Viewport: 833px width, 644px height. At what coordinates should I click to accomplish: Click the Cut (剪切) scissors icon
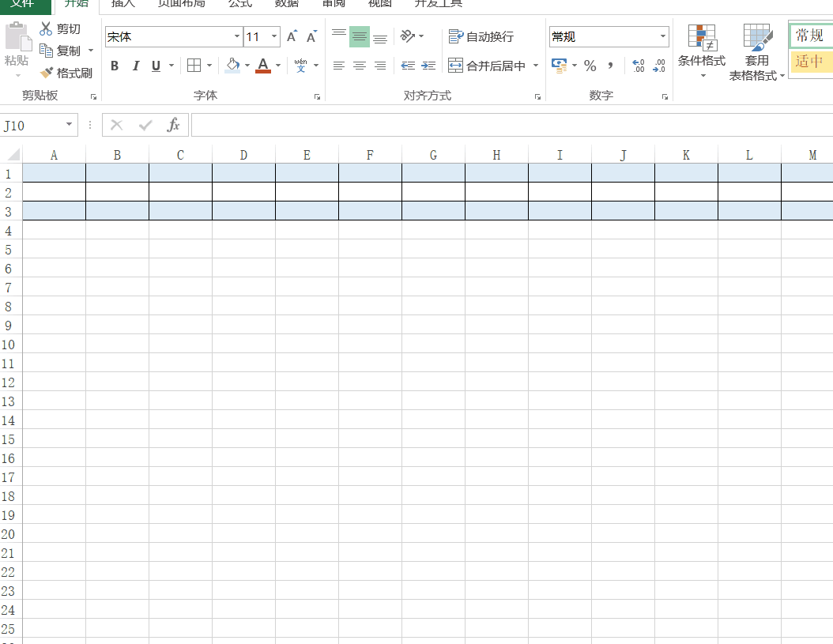click(x=46, y=28)
